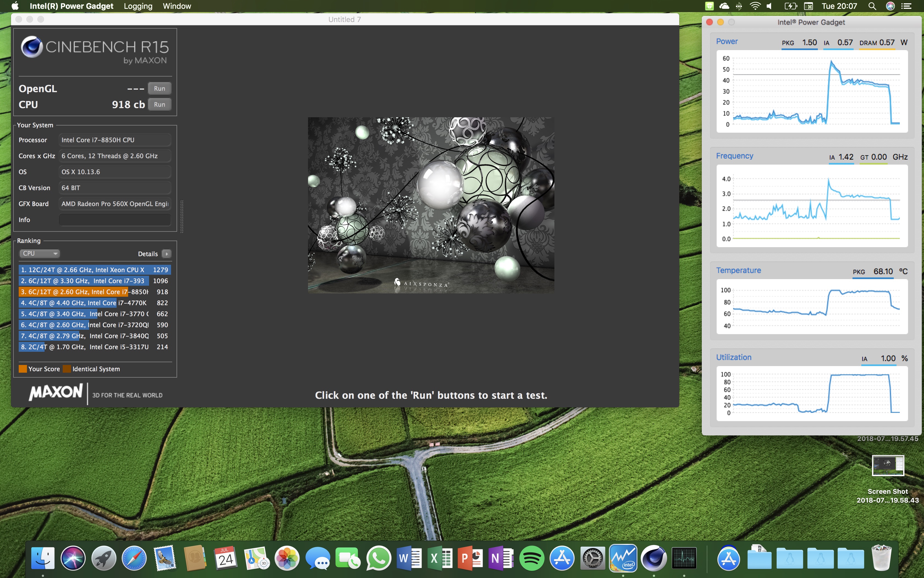The image size is (924, 578).
Task: Click the Temperature graph in Power Gadget
Action: tap(812, 307)
